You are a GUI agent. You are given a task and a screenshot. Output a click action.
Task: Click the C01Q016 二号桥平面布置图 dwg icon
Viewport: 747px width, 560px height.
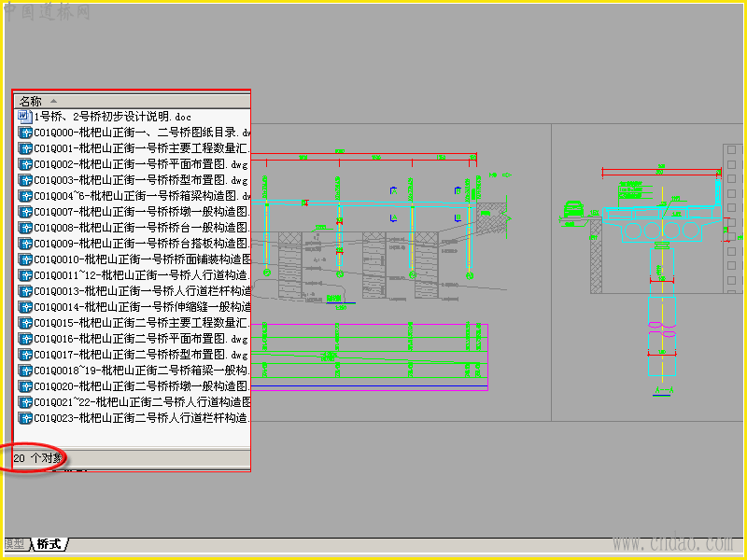25,339
